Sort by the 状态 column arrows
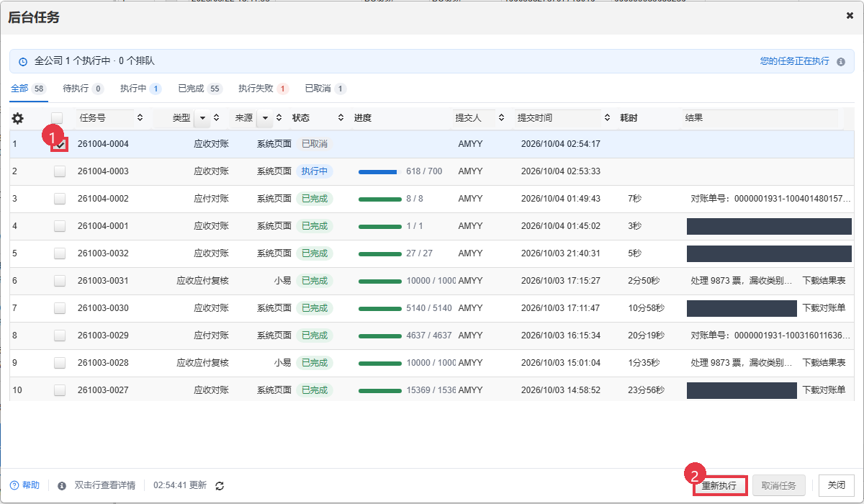The image size is (864, 504). (x=341, y=117)
